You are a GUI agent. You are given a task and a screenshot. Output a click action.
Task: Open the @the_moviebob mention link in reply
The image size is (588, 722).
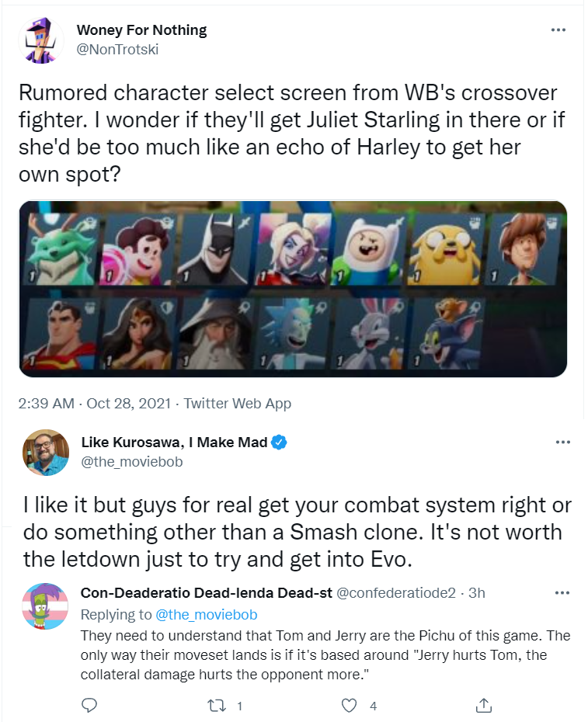207,614
